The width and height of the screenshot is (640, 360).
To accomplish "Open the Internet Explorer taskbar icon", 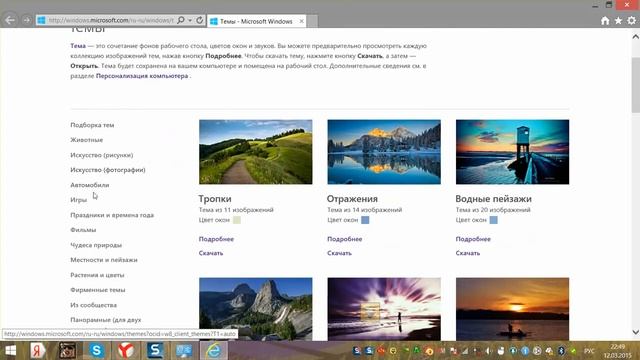I will 213,351.
